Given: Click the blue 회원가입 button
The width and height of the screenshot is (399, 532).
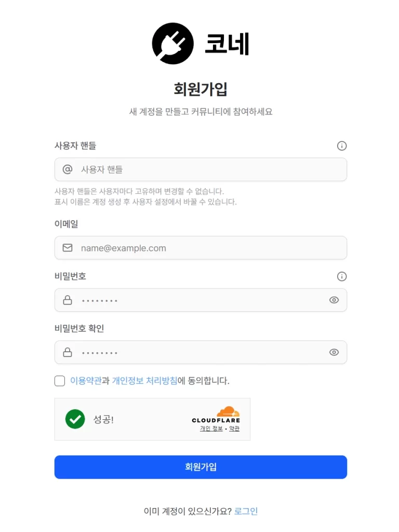Looking at the screenshot, I should click(201, 467).
